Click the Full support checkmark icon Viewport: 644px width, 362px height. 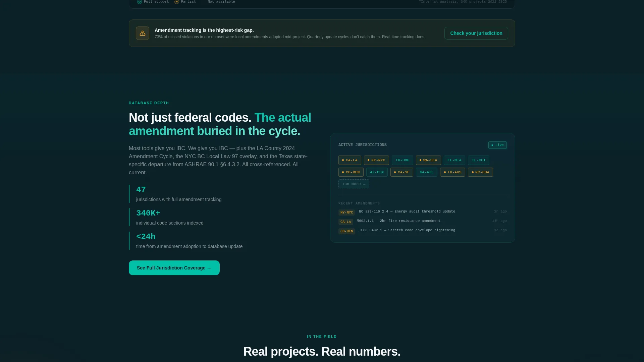[x=140, y=2]
